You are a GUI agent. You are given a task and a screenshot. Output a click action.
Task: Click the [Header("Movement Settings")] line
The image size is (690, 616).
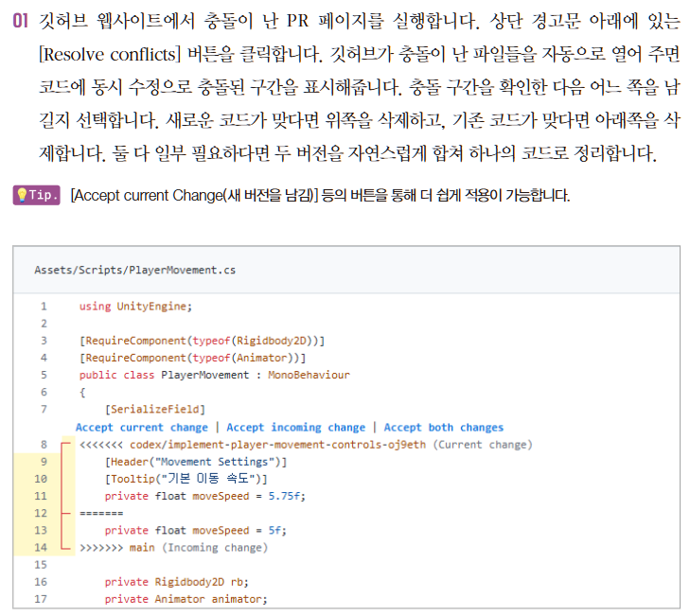coord(196,462)
